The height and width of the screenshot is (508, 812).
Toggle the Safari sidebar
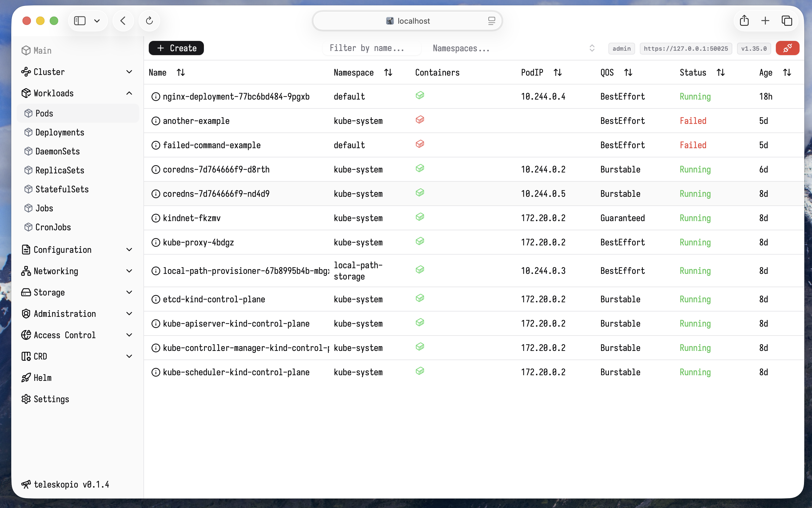[80, 21]
